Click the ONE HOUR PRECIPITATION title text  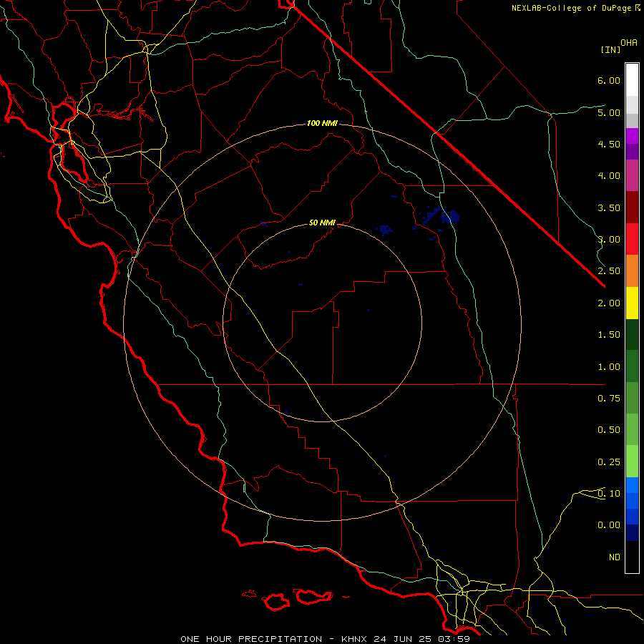[x=251, y=639]
